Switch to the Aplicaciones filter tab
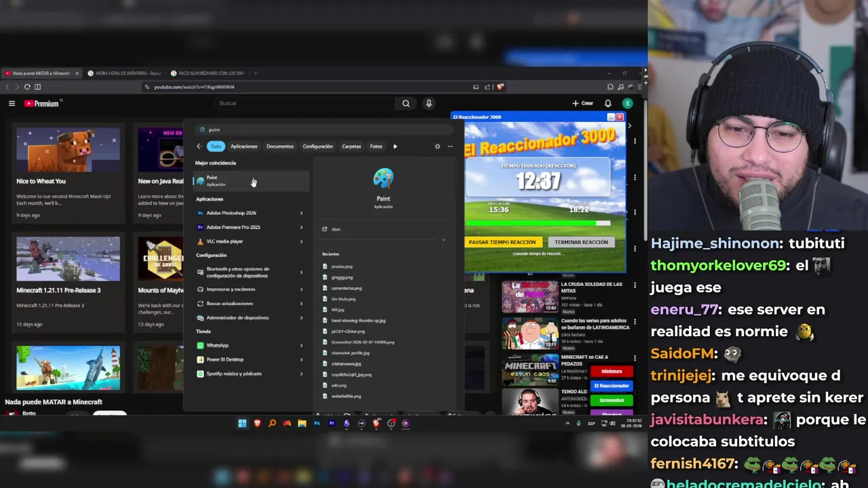This screenshot has height=488, width=868. tap(244, 146)
